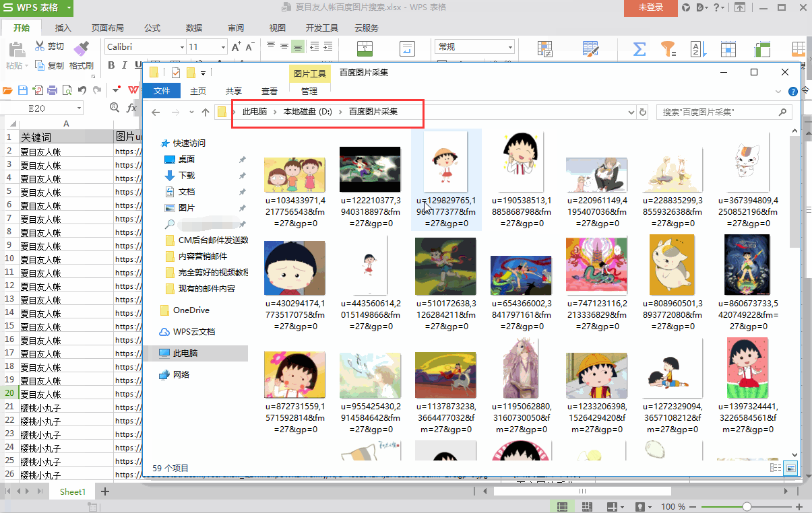Image resolution: width=812 pixels, height=513 pixels.
Task: Click the 未登录 login button
Action: click(x=650, y=7)
